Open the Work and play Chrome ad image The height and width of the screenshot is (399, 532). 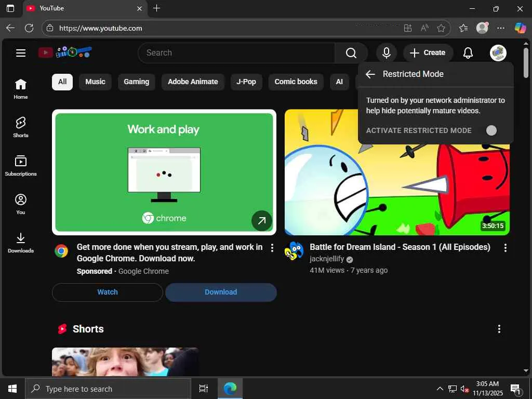point(164,172)
